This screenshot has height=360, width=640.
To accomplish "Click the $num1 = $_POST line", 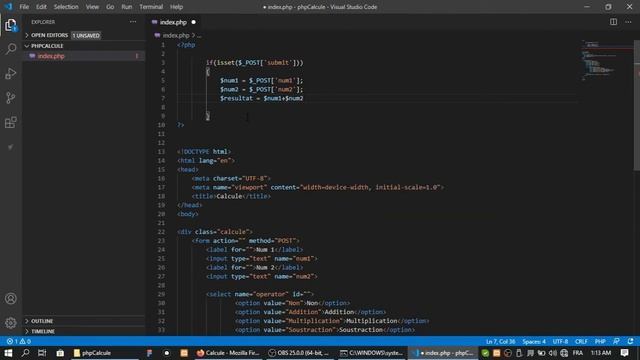I will (x=261, y=81).
